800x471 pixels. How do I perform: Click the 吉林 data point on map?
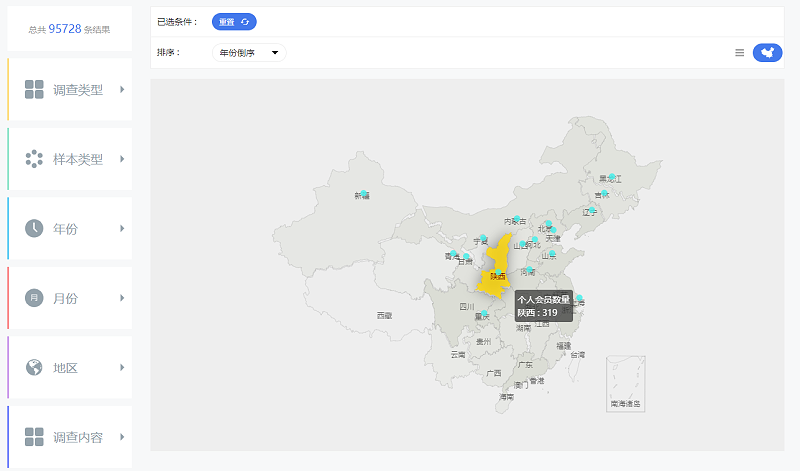[604, 193]
